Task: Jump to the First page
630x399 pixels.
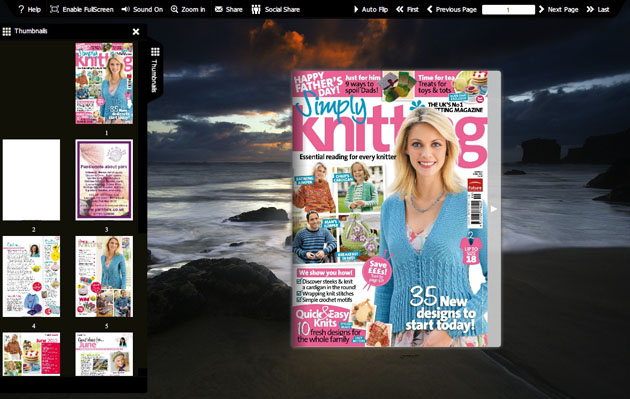Action: click(407, 9)
